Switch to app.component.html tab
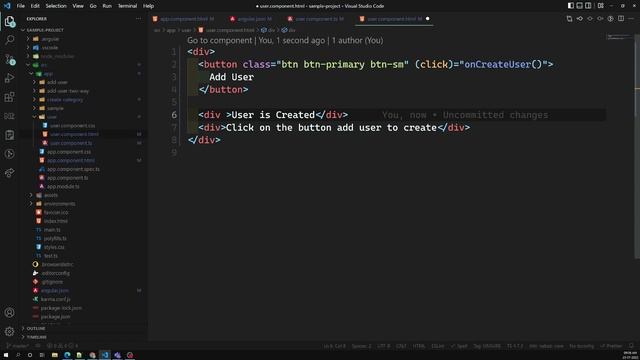Image resolution: width=640 pixels, height=360 pixels. (184, 19)
